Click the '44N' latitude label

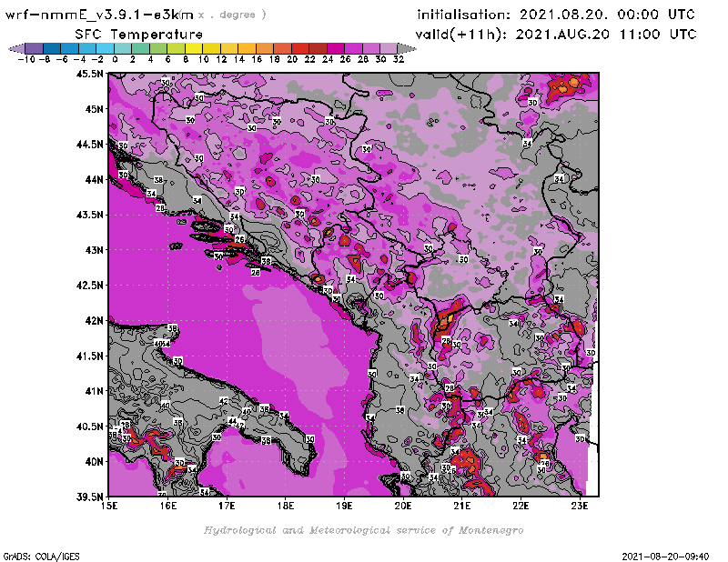(95, 179)
